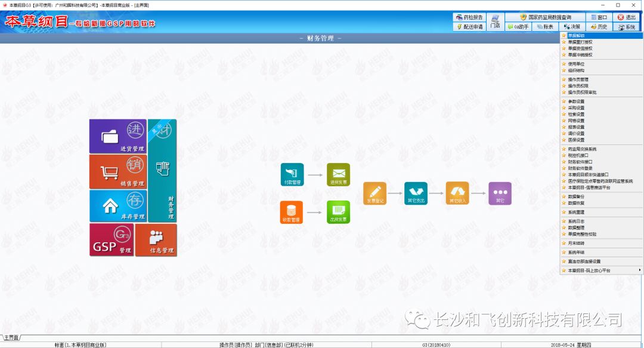Choose 数据整理 menu item
Screen dimensions: 644x348
[x=601, y=227]
